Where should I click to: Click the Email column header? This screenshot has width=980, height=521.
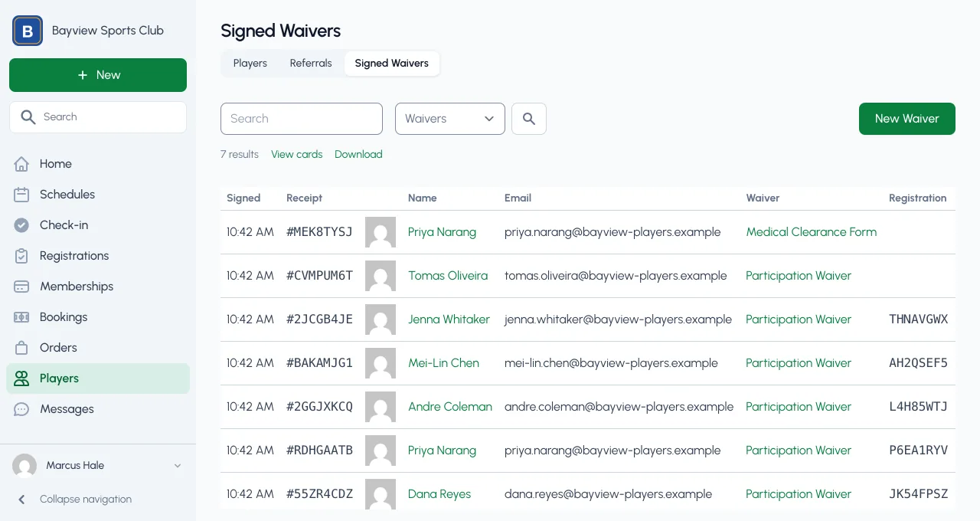[x=518, y=198]
